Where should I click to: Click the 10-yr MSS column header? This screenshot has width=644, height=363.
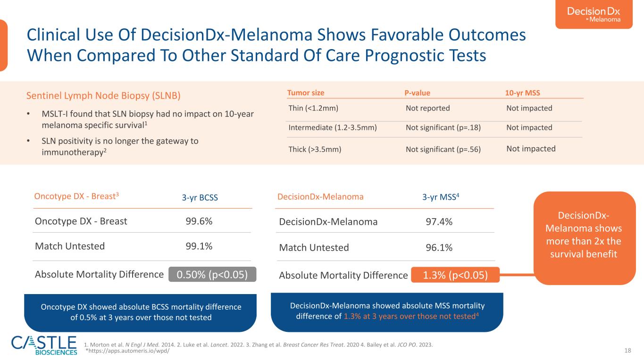point(522,93)
